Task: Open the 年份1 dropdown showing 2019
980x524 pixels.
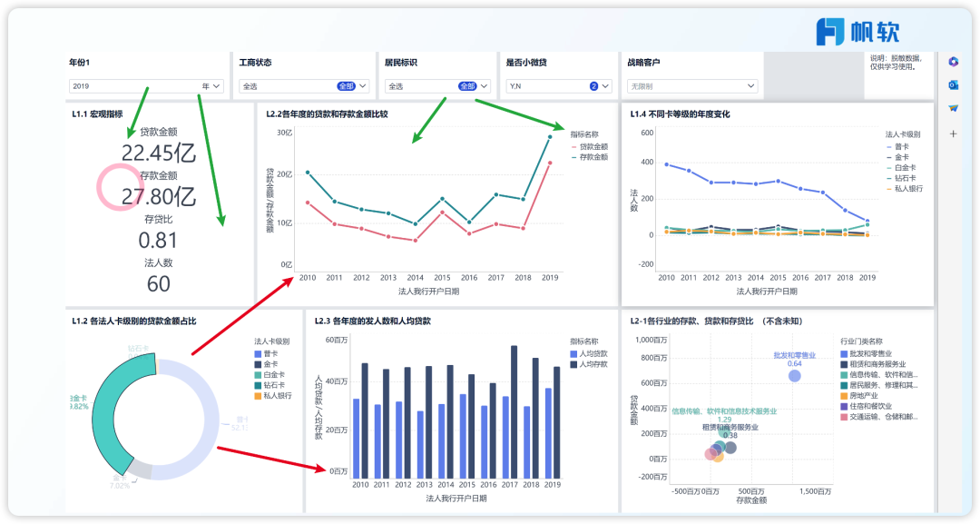Action: click(145, 86)
